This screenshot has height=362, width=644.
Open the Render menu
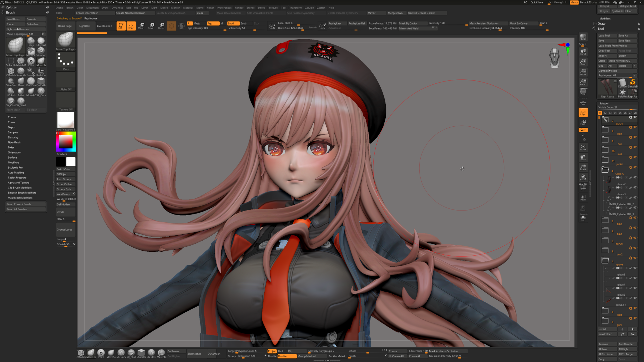click(x=239, y=8)
